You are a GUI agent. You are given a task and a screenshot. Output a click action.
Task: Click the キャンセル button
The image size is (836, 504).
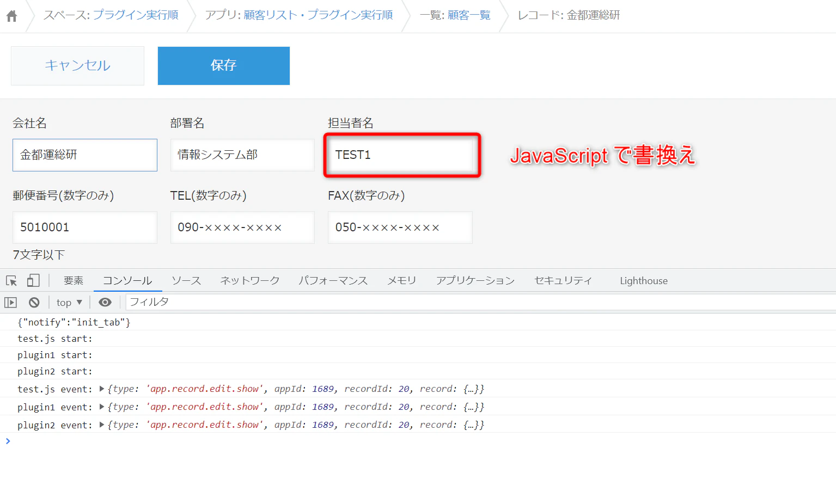pyautogui.click(x=77, y=65)
